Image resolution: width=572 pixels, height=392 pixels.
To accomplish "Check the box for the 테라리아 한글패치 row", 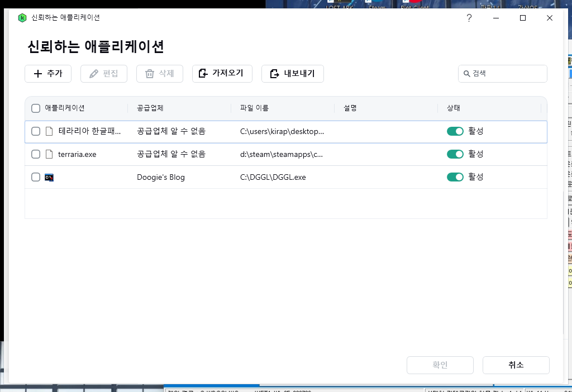I will (x=36, y=131).
